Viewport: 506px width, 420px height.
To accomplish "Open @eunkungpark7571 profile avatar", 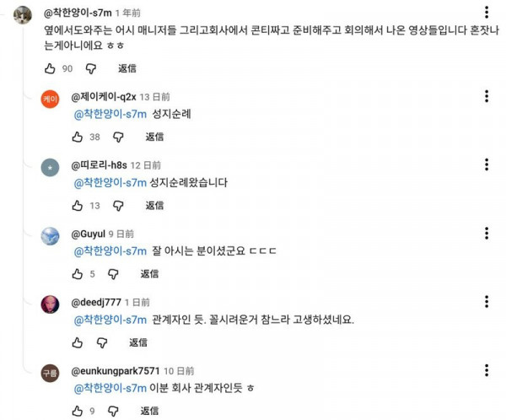I will tap(51, 373).
